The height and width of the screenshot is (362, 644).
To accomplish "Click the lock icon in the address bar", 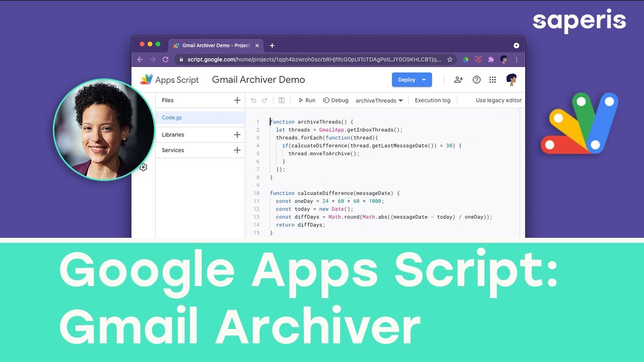I will [x=182, y=59].
